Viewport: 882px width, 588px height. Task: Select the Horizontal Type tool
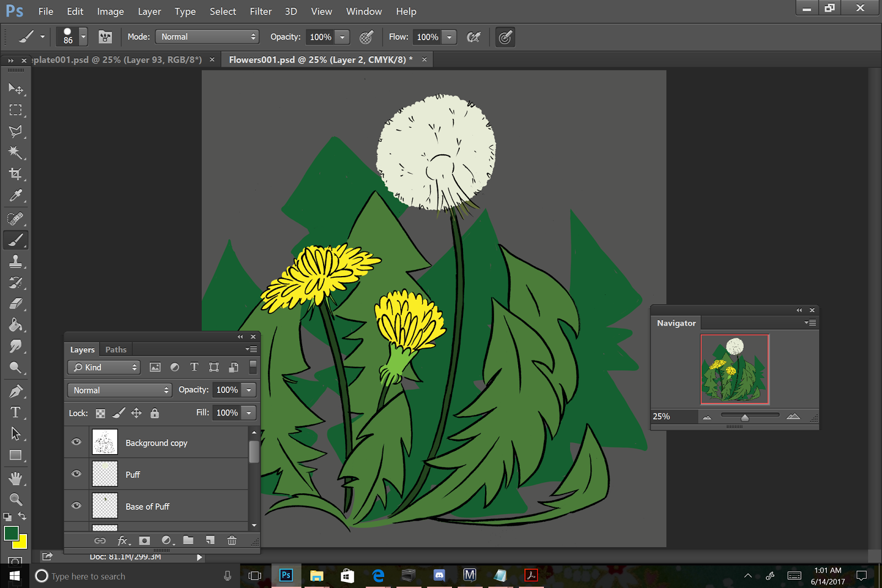point(15,412)
